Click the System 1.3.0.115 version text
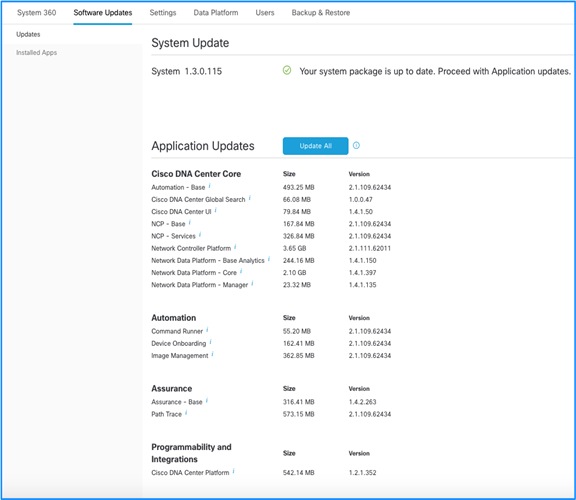 187,71
